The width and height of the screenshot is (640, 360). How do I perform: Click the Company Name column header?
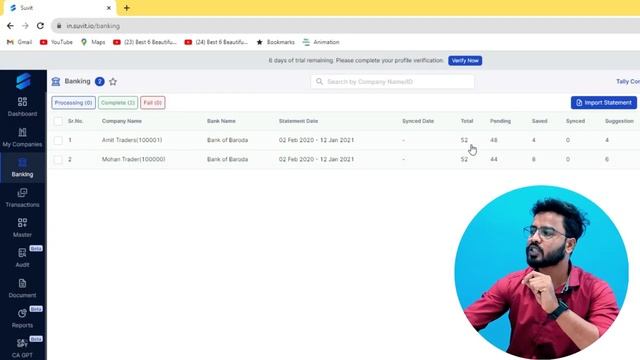point(122,121)
